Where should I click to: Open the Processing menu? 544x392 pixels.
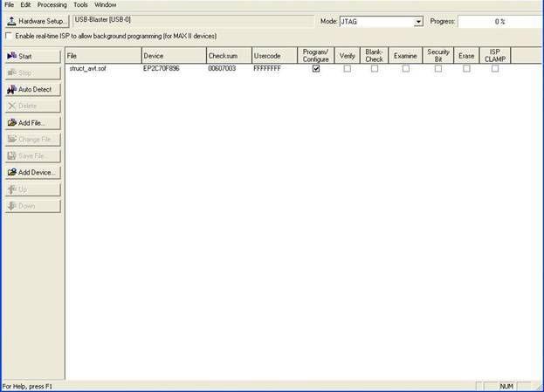[x=52, y=4]
